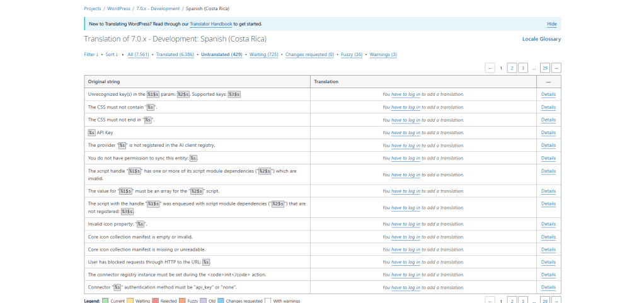Go to next page using top pagination arrow

pos(556,68)
